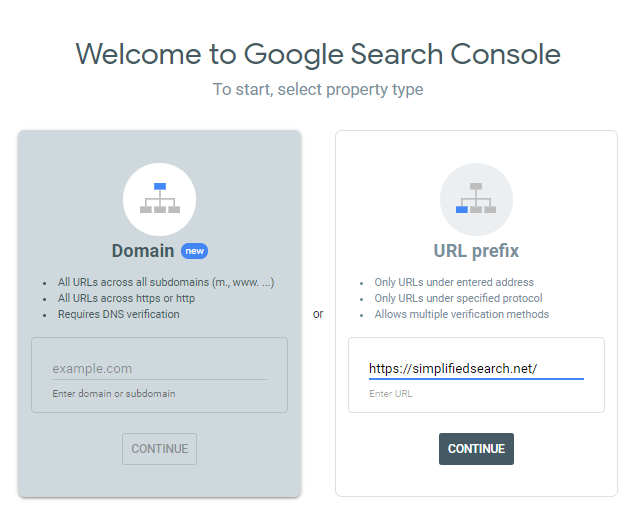This screenshot has height=510, width=633.
Task: Click 'Only URLs under entered address' text
Action: click(454, 282)
